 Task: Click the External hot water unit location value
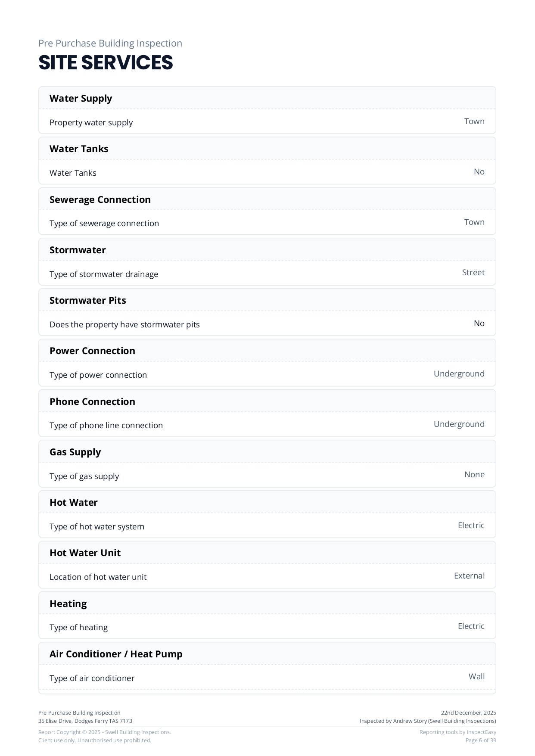tap(469, 576)
